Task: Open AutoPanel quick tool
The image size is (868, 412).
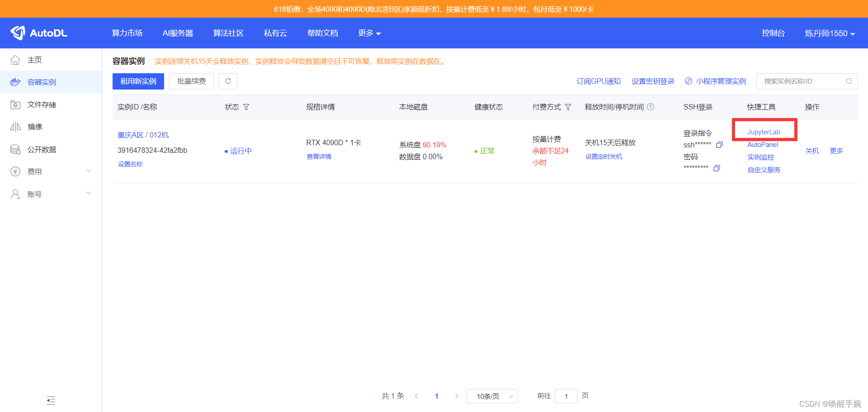Action: (x=763, y=145)
